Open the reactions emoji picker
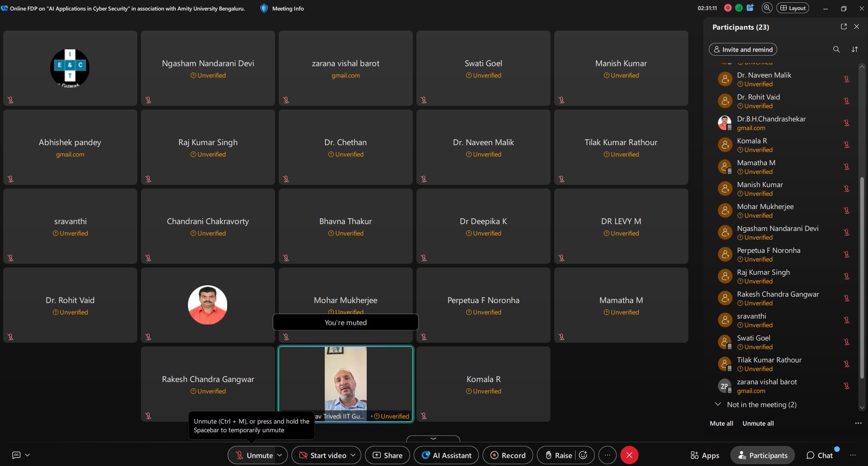Viewport: 868px width, 466px height. coord(583,455)
